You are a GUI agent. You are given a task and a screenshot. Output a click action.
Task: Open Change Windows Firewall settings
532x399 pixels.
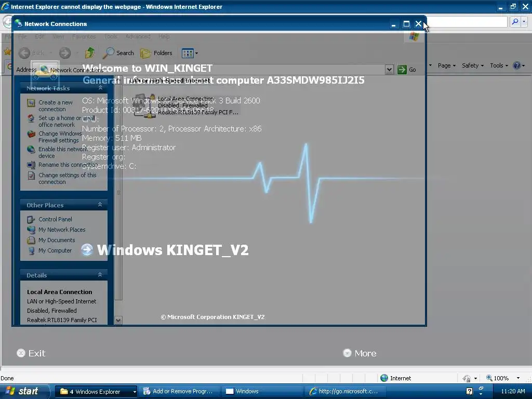[60, 137]
